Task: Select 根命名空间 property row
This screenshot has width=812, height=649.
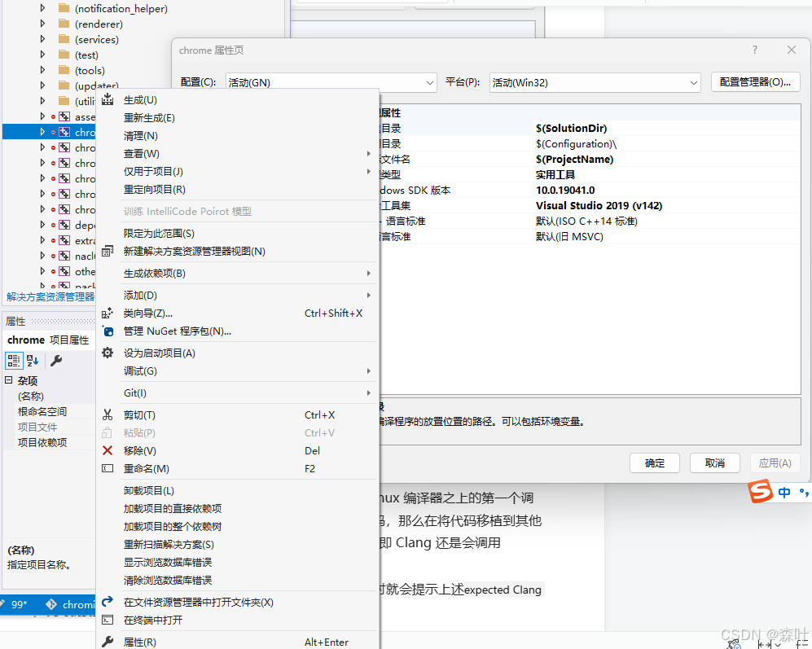Action: [49, 411]
